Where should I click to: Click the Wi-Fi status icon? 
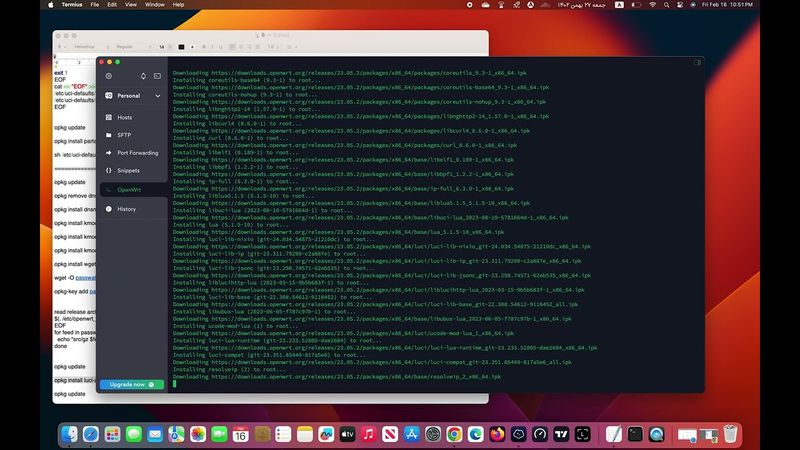(x=653, y=5)
